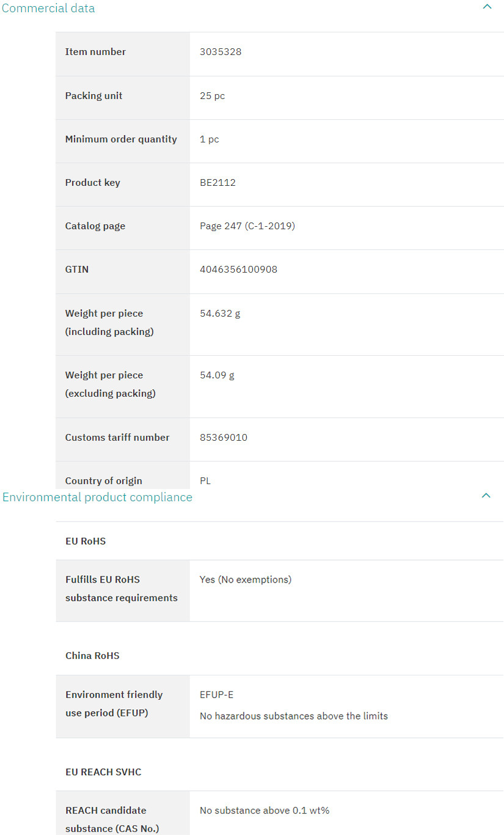Click the 54.09 g weight value
This screenshot has height=835, width=504.
(217, 375)
